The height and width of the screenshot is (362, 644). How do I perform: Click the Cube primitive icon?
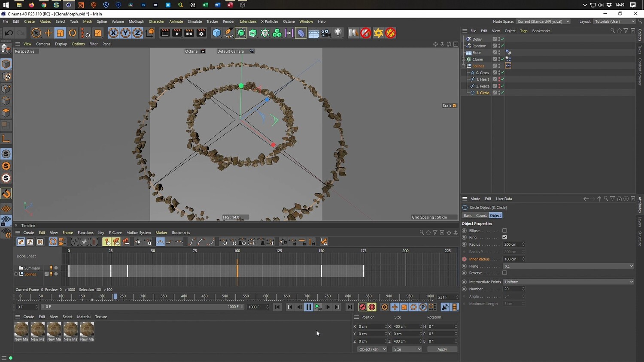pyautogui.click(x=216, y=33)
